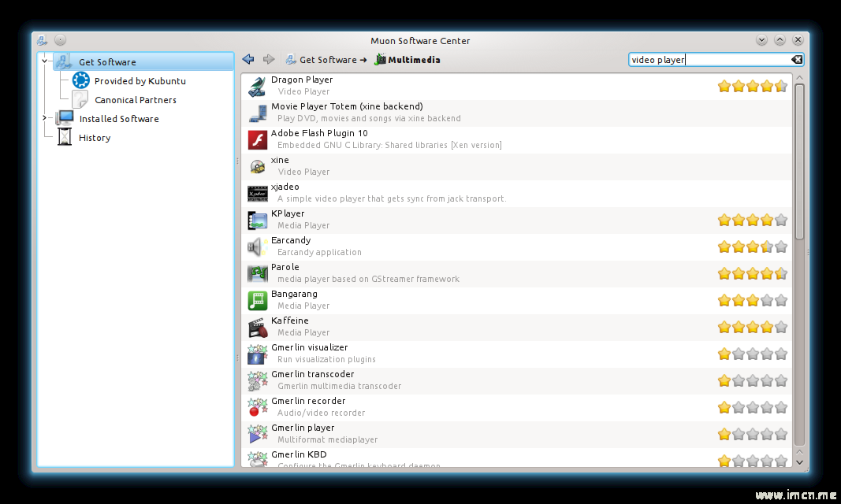
Task: Click the Adobe Flash Plugin icon
Action: point(258,140)
